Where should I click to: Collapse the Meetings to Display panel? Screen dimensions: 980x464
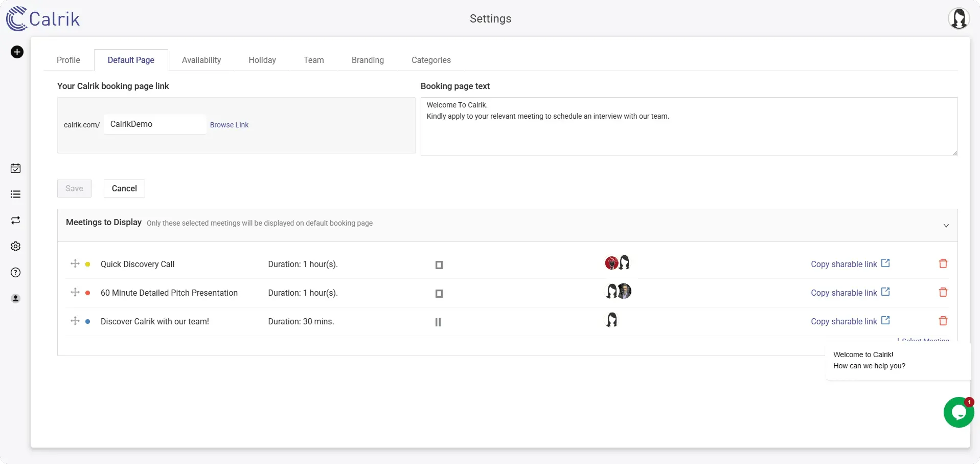tap(945, 225)
